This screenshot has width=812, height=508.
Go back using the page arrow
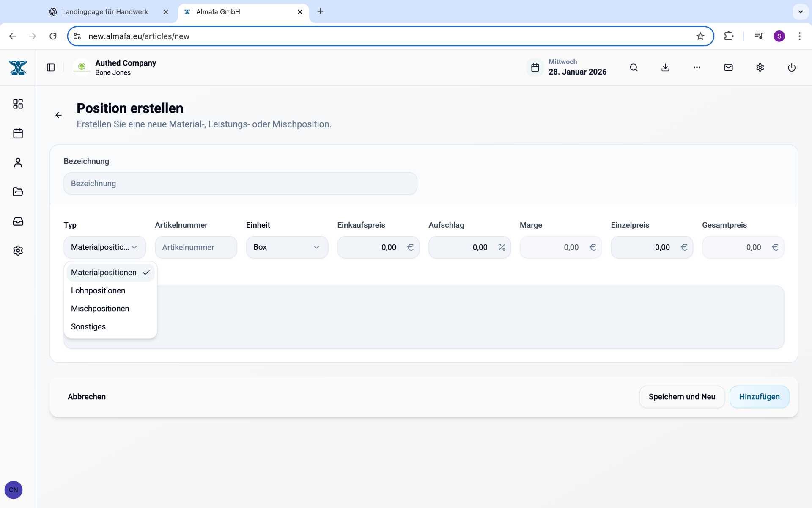pyautogui.click(x=58, y=115)
